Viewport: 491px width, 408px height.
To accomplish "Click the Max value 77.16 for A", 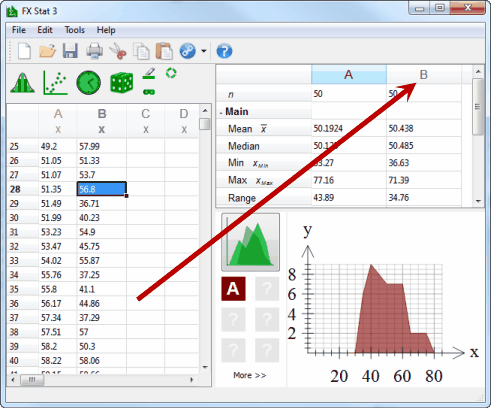I will pyautogui.click(x=349, y=180).
